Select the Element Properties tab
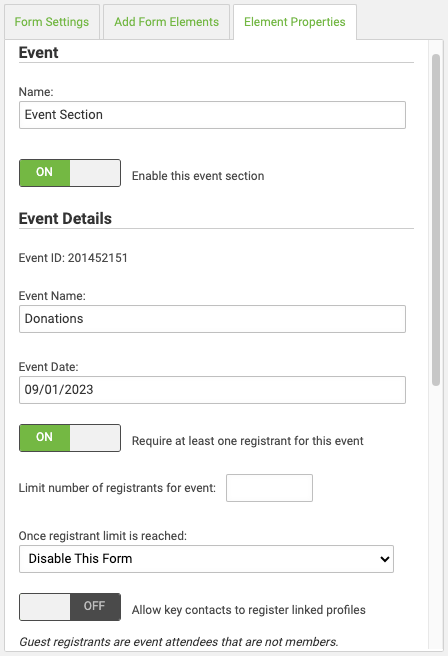The image size is (448, 656). [295, 22]
